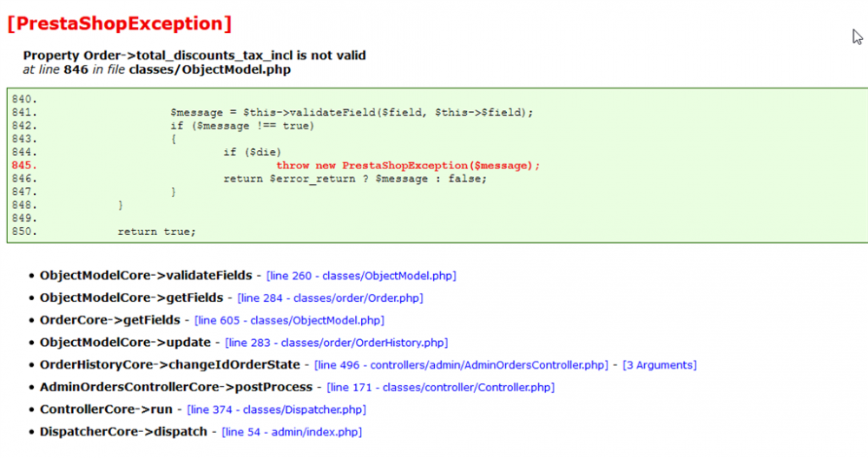Click code line 844 'if ($die)'
The width and height of the screenshot is (868, 458).
[x=253, y=152]
